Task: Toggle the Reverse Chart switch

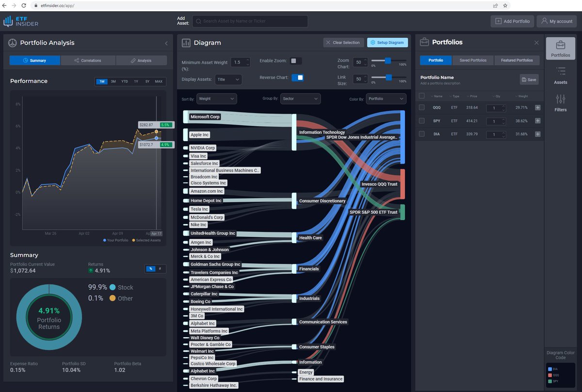Action: pos(297,78)
